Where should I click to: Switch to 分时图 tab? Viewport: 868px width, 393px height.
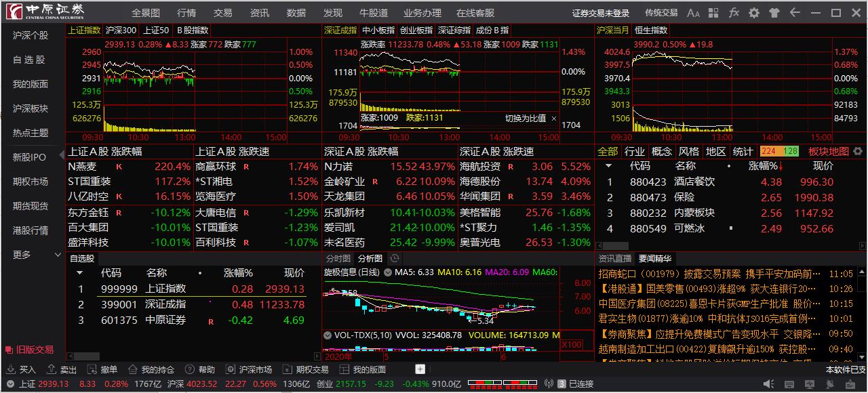click(338, 258)
